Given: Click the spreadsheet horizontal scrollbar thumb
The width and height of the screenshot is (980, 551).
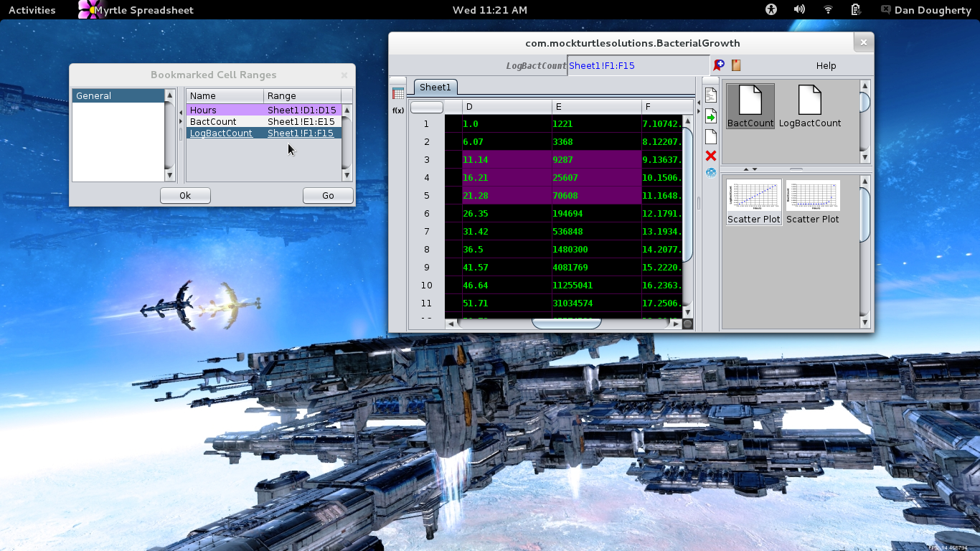Looking at the screenshot, I should (566, 324).
